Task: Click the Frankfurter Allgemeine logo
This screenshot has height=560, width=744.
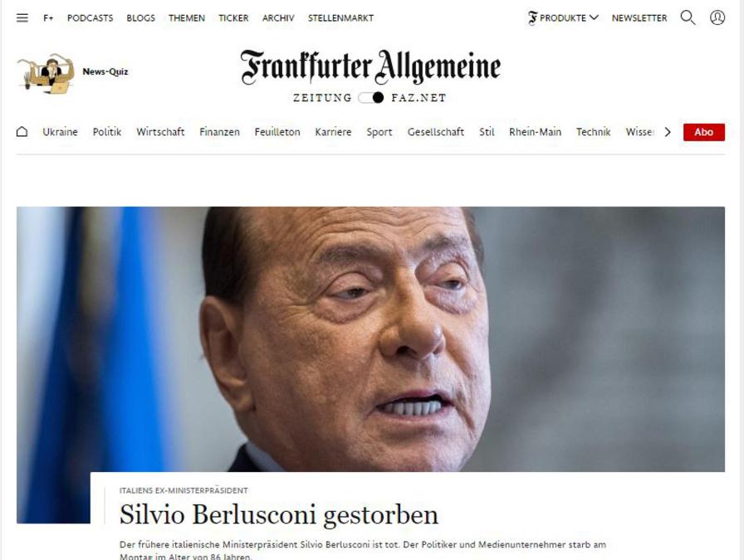Action: 370,66
